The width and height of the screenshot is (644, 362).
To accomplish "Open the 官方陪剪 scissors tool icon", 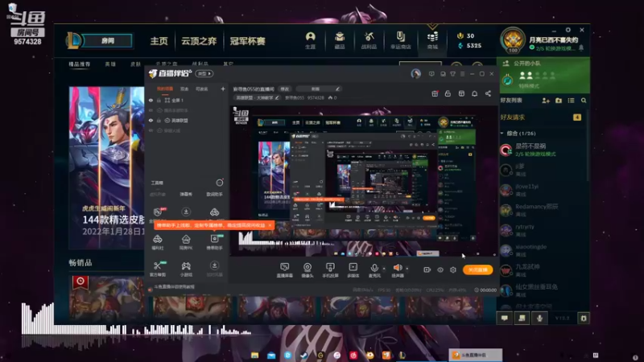I will point(157,269).
